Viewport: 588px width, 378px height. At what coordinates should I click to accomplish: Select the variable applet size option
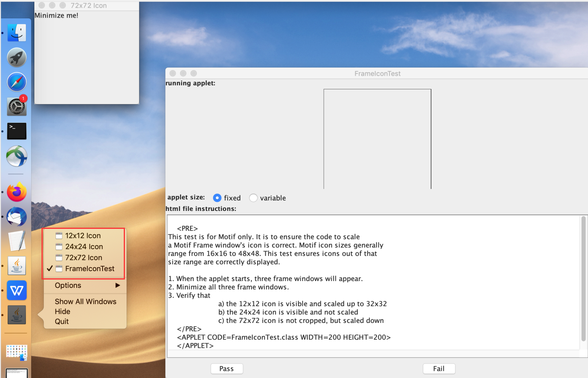[253, 198]
